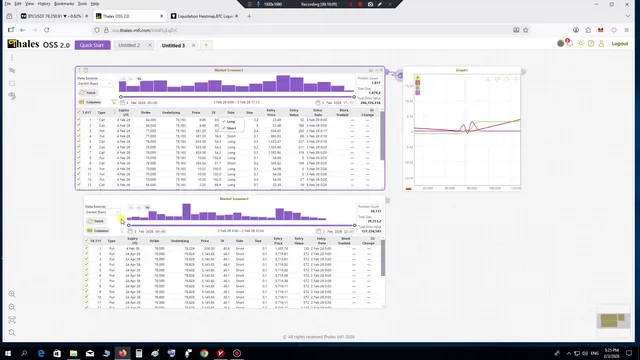The height and width of the screenshot is (360, 640).
Task: Open start date calendar in Market Screener2
Action: (x=130, y=231)
